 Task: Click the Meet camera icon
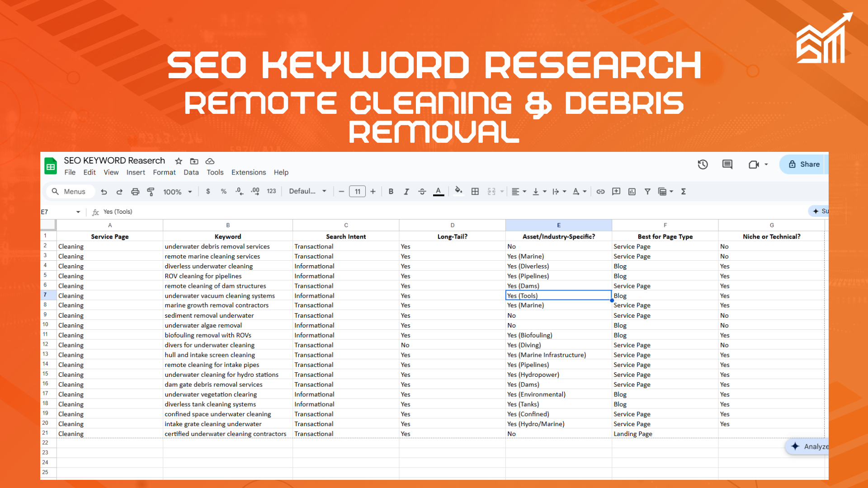click(754, 164)
